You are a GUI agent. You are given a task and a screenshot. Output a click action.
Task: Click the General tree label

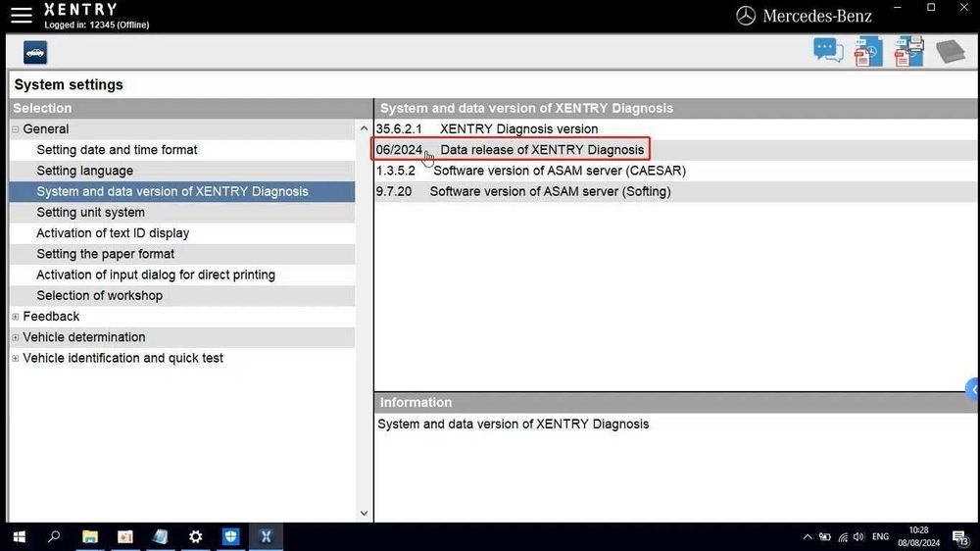pos(46,128)
